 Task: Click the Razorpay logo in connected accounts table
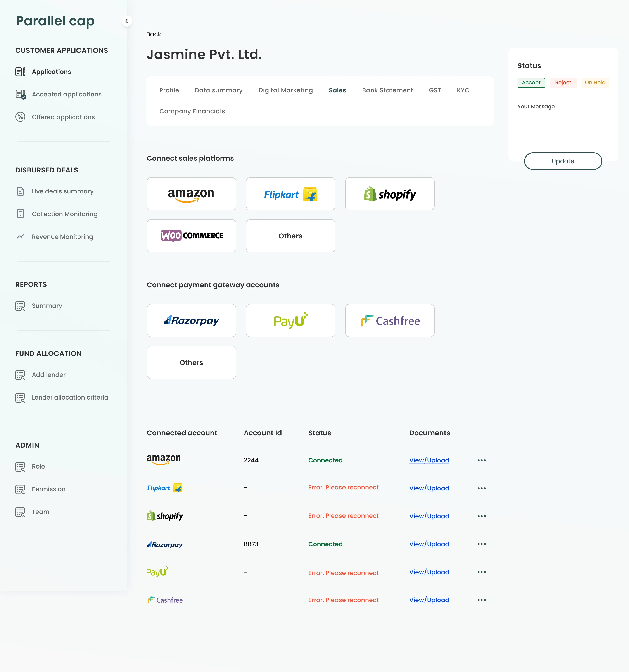click(x=165, y=544)
